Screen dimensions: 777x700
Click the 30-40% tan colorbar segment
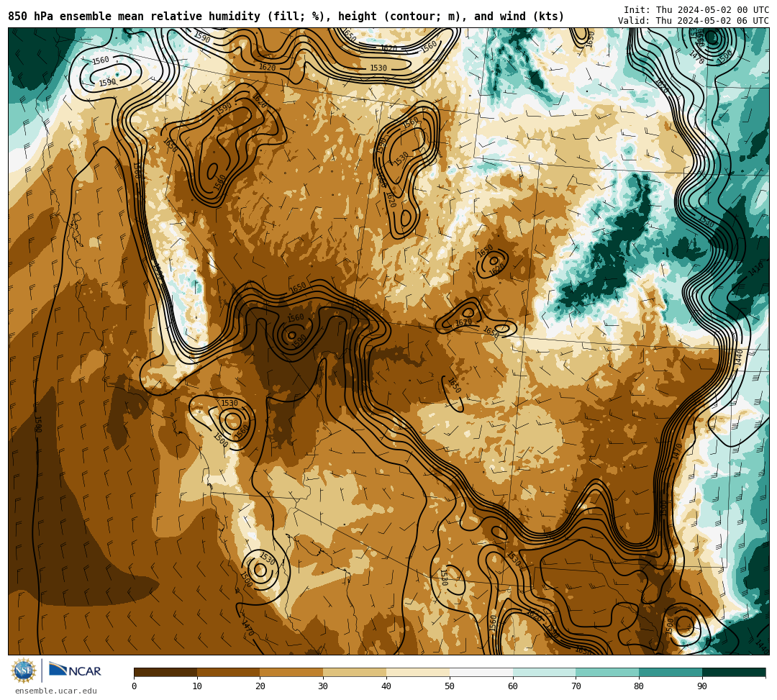click(x=355, y=672)
